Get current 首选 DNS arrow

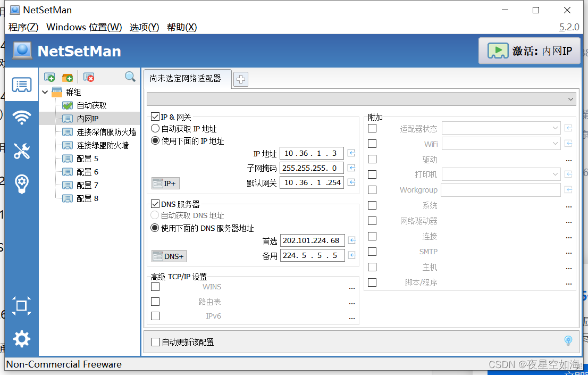point(352,240)
